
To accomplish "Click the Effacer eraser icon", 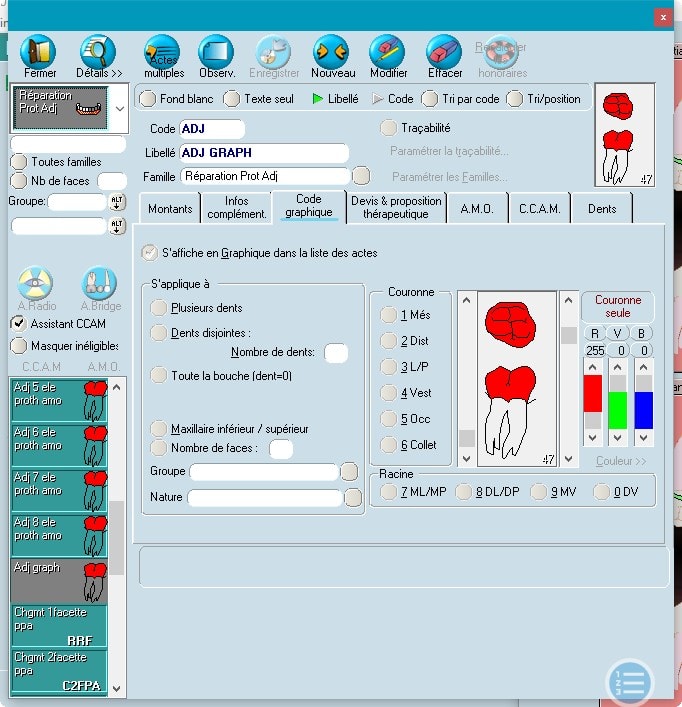I will click(444, 52).
